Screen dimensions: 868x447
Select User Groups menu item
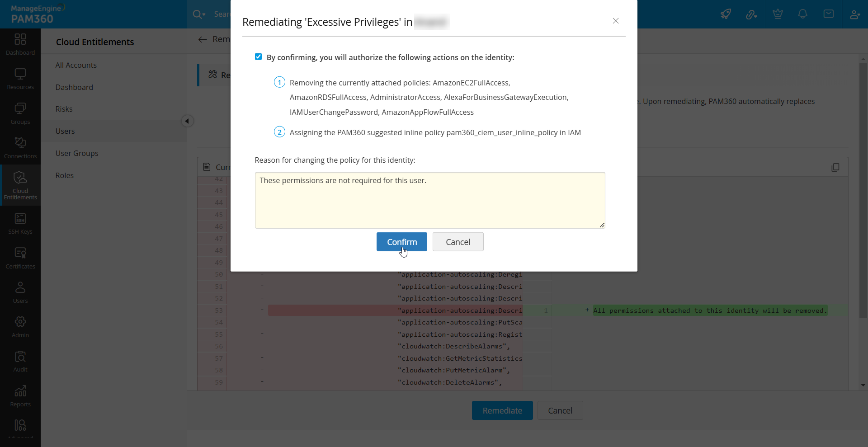point(77,153)
